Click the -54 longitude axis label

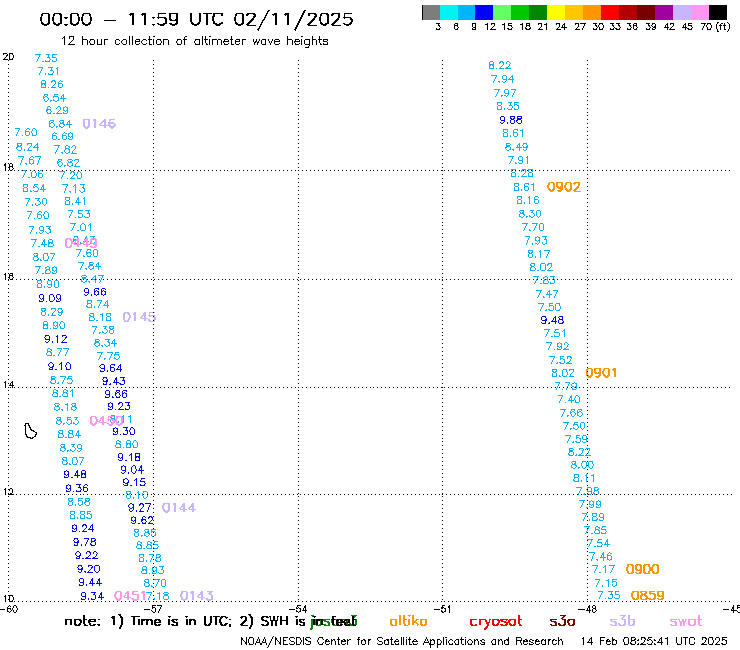pyautogui.click(x=298, y=609)
